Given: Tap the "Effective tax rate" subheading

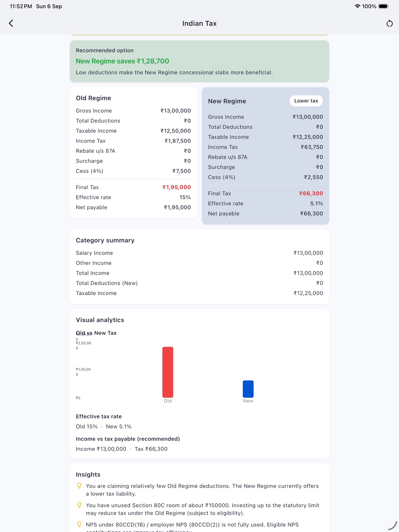Looking at the screenshot, I should pyautogui.click(x=99, y=416).
